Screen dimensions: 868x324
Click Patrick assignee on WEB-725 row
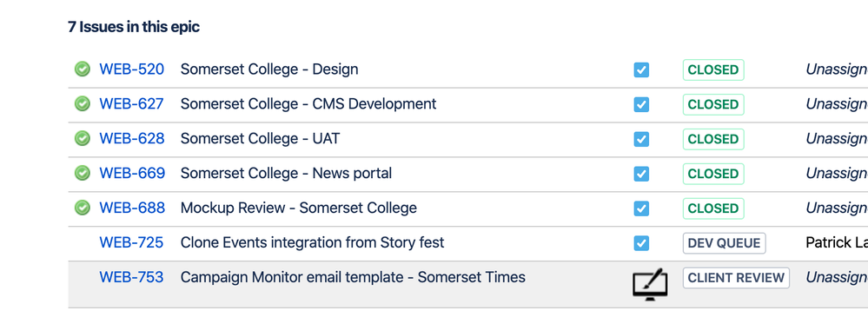tap(837, 242)
